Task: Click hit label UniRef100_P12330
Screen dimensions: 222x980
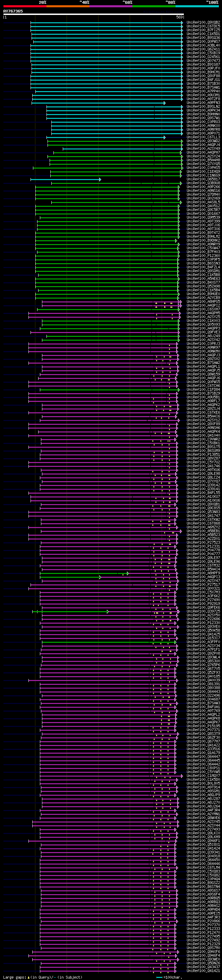Action: pos(203,623)
